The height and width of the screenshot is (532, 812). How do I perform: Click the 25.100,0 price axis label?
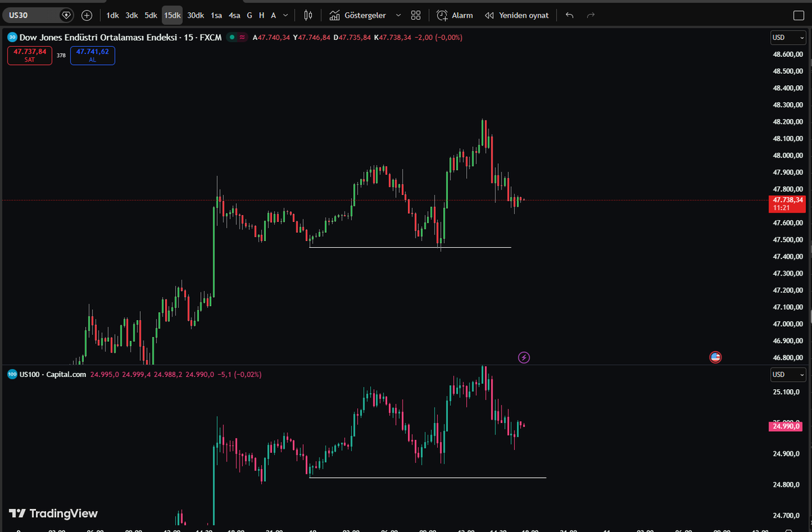787,392
